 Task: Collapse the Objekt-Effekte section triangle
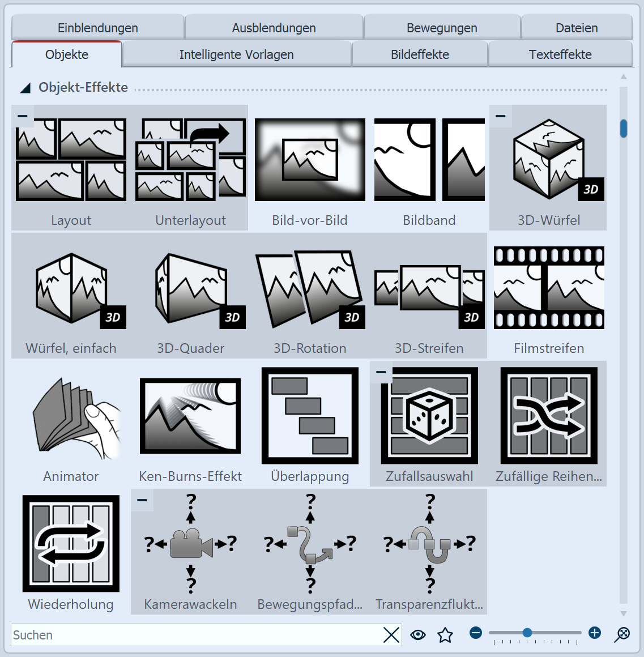click(x=25, y=88)
